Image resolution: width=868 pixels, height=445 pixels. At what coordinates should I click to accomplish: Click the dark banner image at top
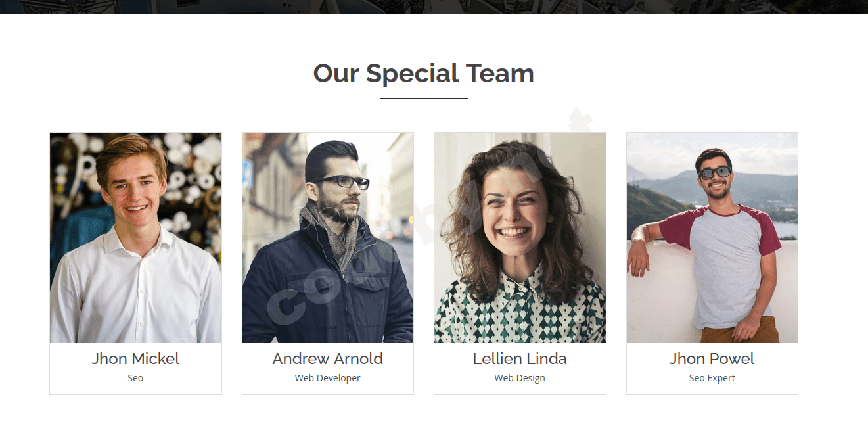434,7
